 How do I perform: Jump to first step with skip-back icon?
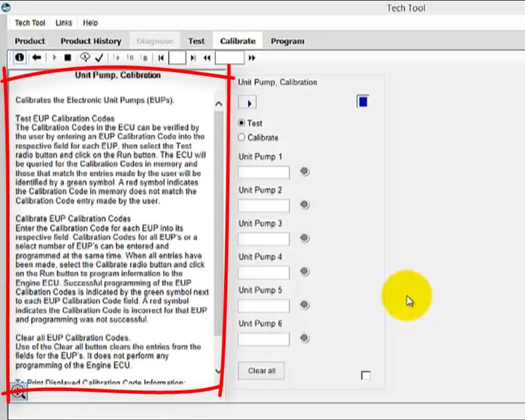[x=161, y=58]
